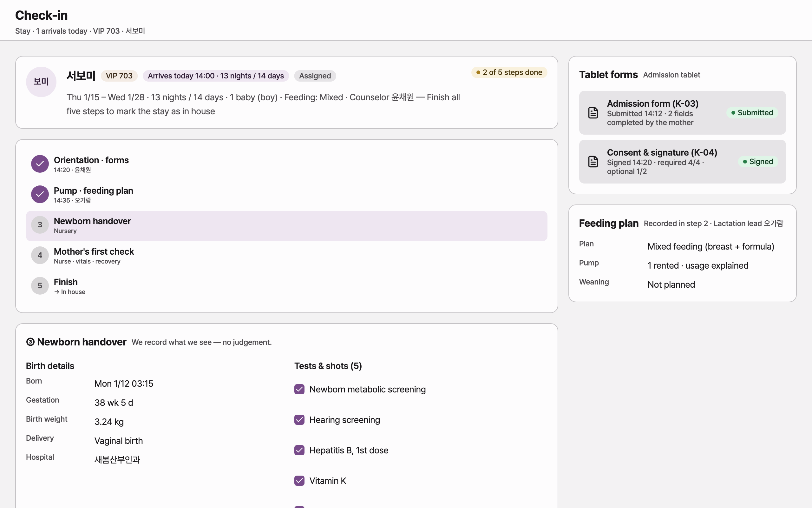Click the Weaning Not planned value
The height and width of the screenshot is (508, 812).
pos(671,284)
